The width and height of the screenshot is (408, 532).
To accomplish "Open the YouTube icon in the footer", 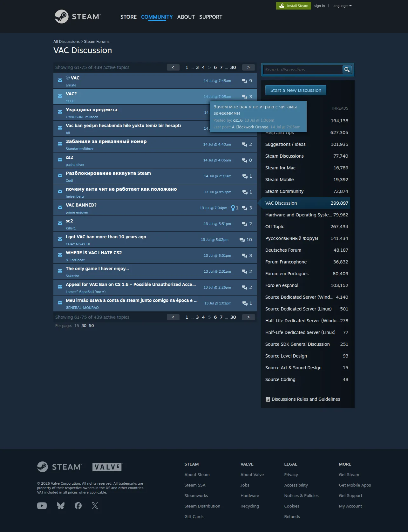I will click(42, 506).
